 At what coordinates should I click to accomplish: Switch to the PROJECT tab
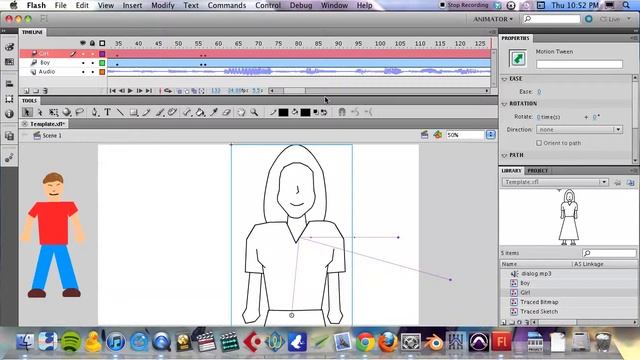[537, 171]
